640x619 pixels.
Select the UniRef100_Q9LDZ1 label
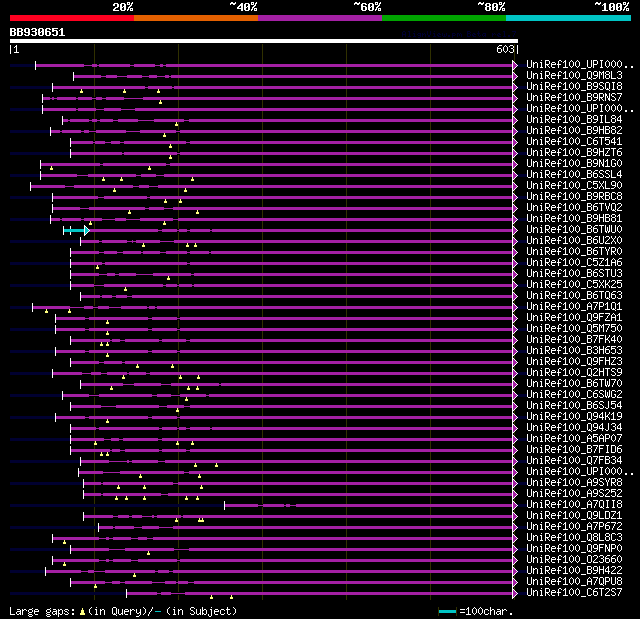point(574,516)
